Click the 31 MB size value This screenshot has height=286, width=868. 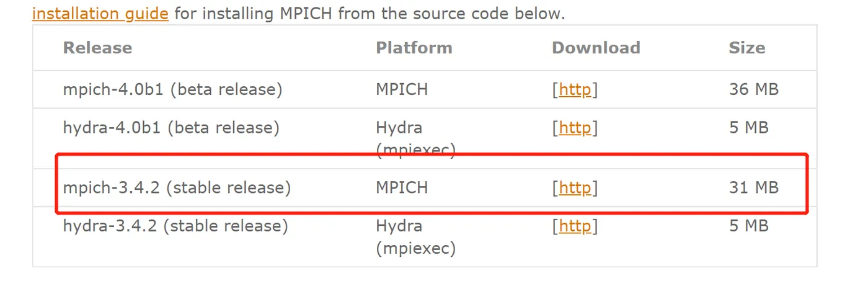point(753,187)
